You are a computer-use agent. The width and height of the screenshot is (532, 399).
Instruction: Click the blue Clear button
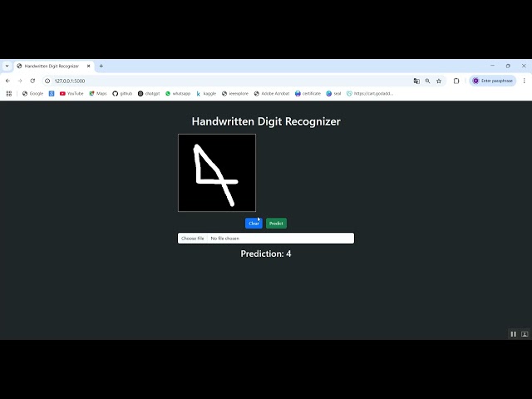pyautogui.click(x=254, y=224)
